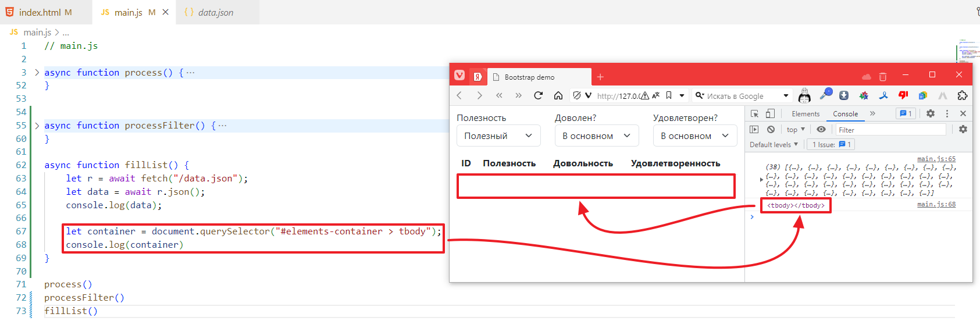Expand the logged array of 38 items
980x328 pixels.
click(x=761, y=180)
